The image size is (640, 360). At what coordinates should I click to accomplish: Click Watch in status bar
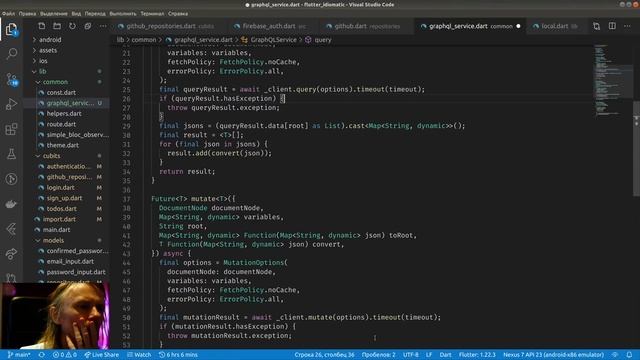[139, 355]
